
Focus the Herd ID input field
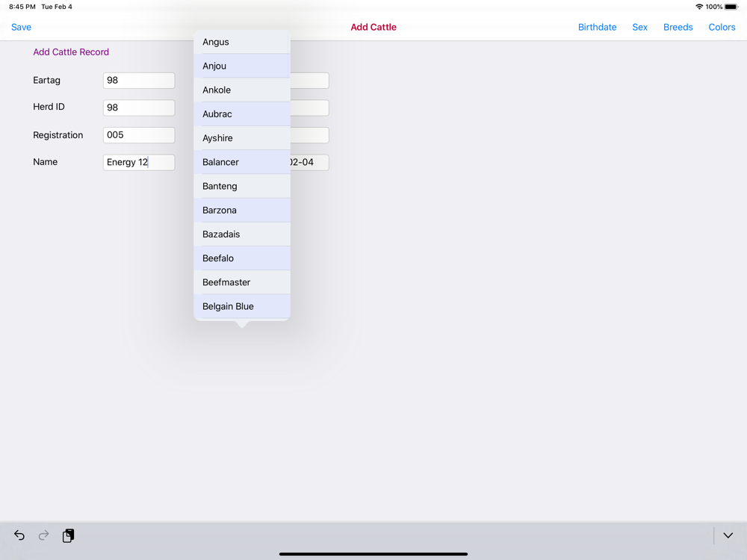point(139,108)
